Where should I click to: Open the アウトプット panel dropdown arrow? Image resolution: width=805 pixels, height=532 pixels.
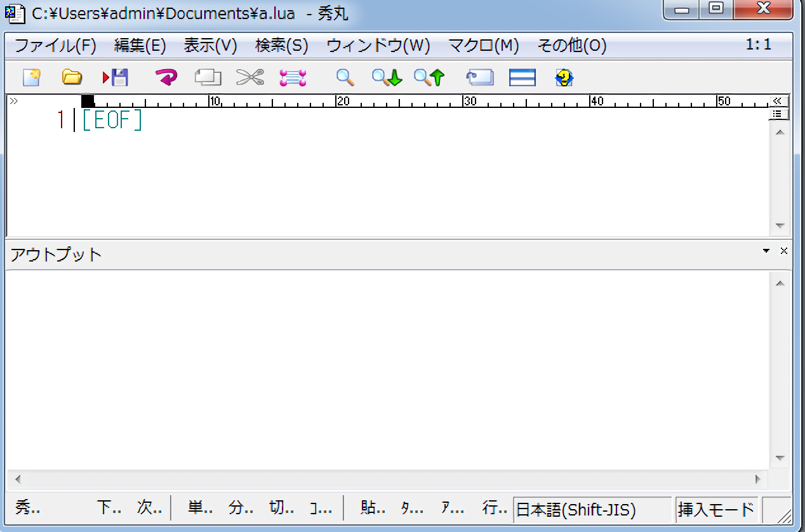(766, 251)
